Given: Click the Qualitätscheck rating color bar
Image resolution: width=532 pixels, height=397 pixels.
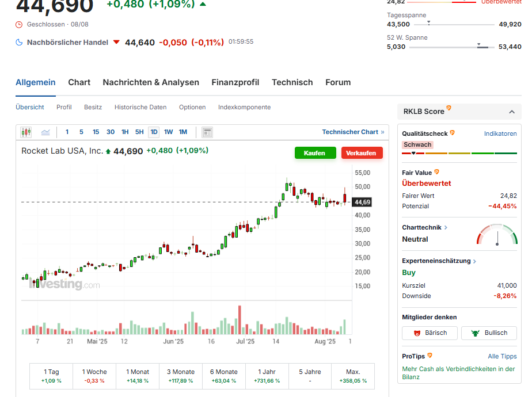Looking at the screenshot, I should coord(459,153).
